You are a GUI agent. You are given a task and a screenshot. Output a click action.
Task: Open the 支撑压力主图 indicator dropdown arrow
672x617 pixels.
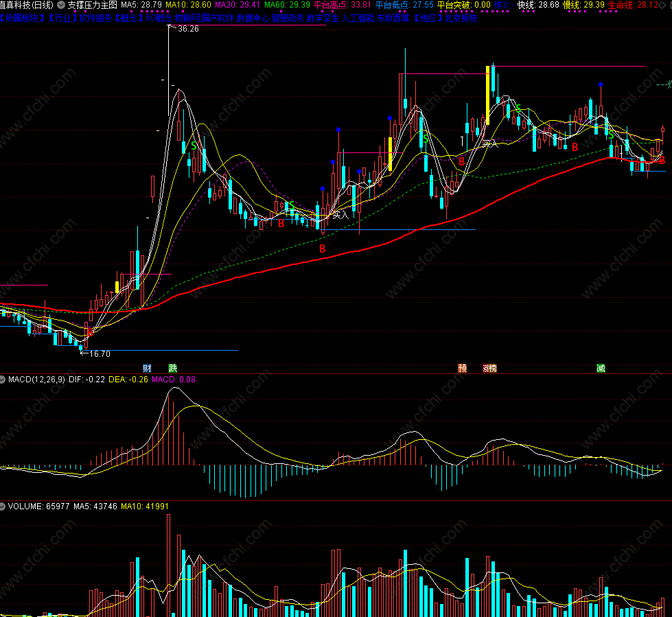tap(61, 5)
